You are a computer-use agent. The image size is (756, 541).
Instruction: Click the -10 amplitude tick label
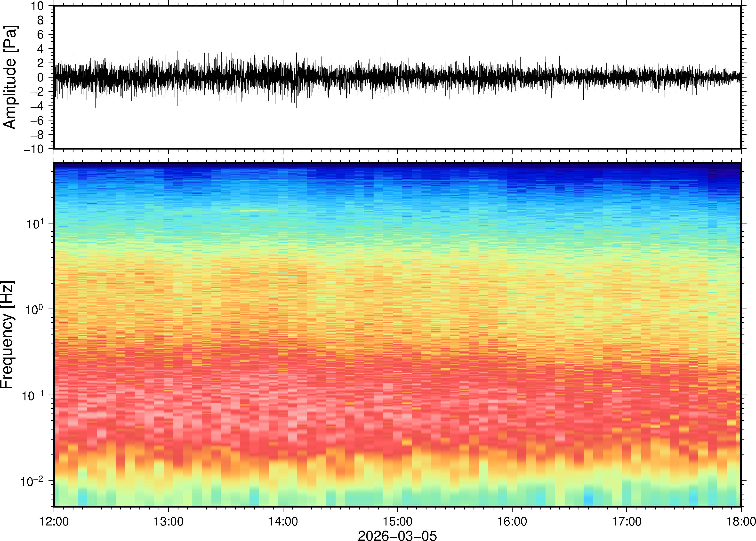tap(33, 149)
